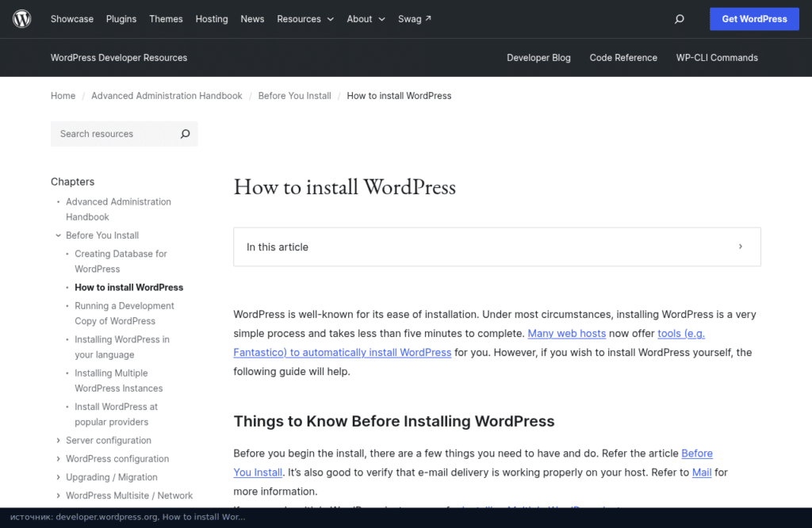Screen dimensions: 812x528
Task: Expand the WordPress configuration chapter
Action: (58, 459)
